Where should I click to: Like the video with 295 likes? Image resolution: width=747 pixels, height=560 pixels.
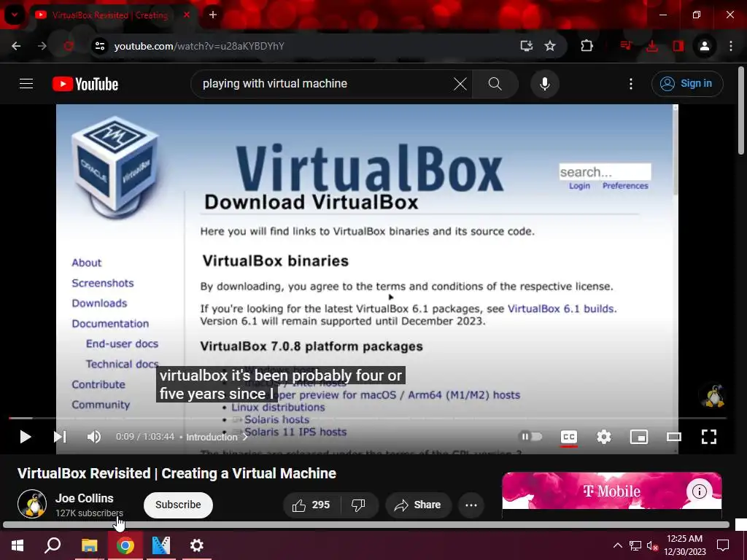pos(311,505)
